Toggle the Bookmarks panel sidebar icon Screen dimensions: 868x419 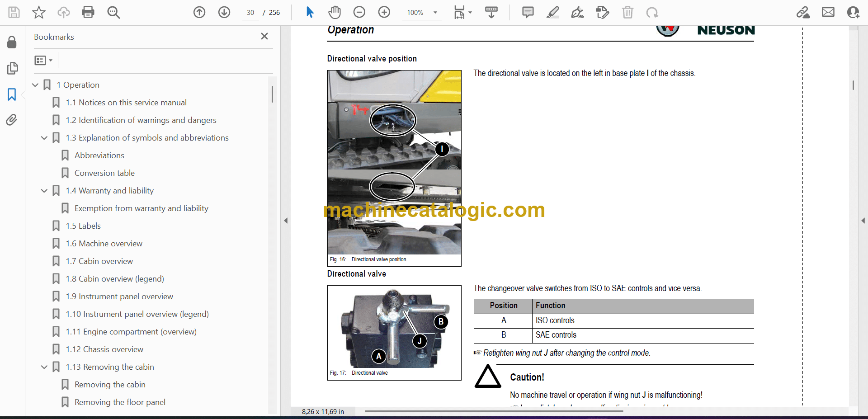pyautogui.click(x=12, y=94)
